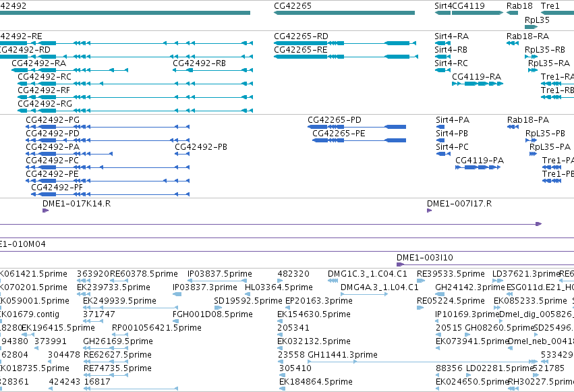Screen dimensions: 574x392
Task: Select the RpL35-RA transcript label
Action: pyautogui.click(x=549, y=63)
